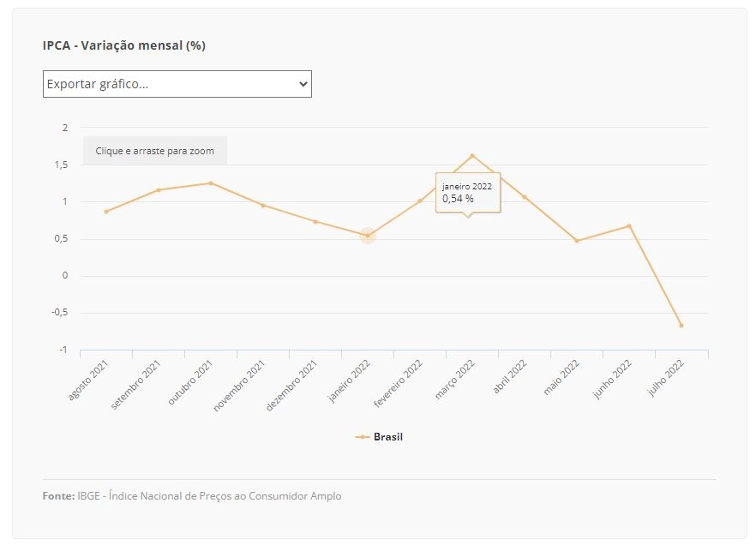Select the abril 2022 data point
The width and height of the screenshot is (756, 545).
pos(525,197)
